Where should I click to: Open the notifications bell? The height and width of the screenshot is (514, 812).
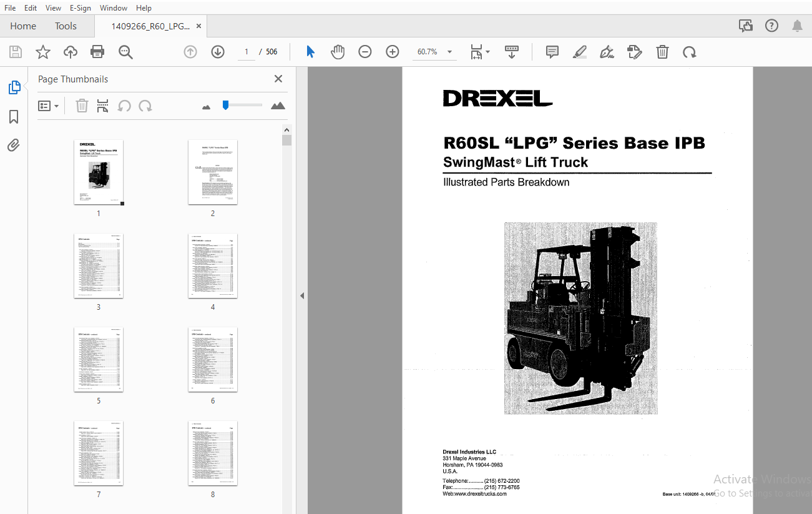[x=797, y=26]
